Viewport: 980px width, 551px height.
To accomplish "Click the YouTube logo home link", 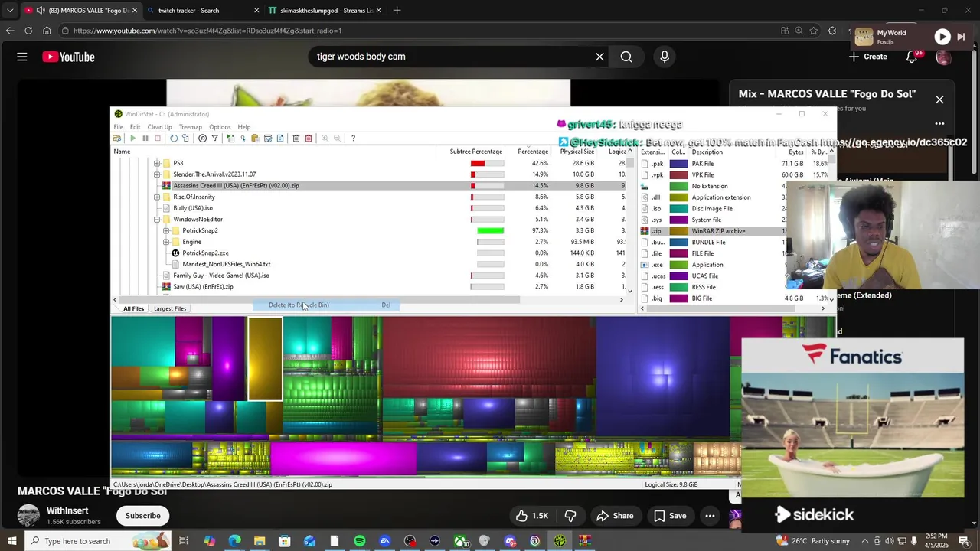I will (x=69, y=57).
